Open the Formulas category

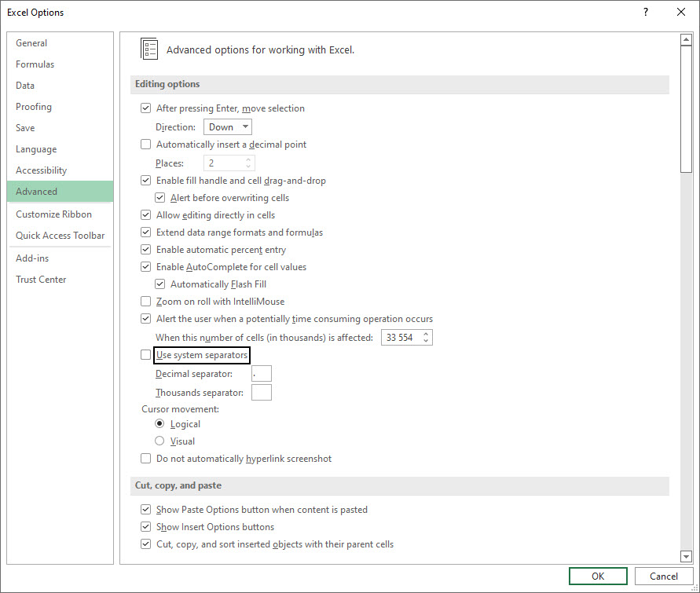[60, 64]
